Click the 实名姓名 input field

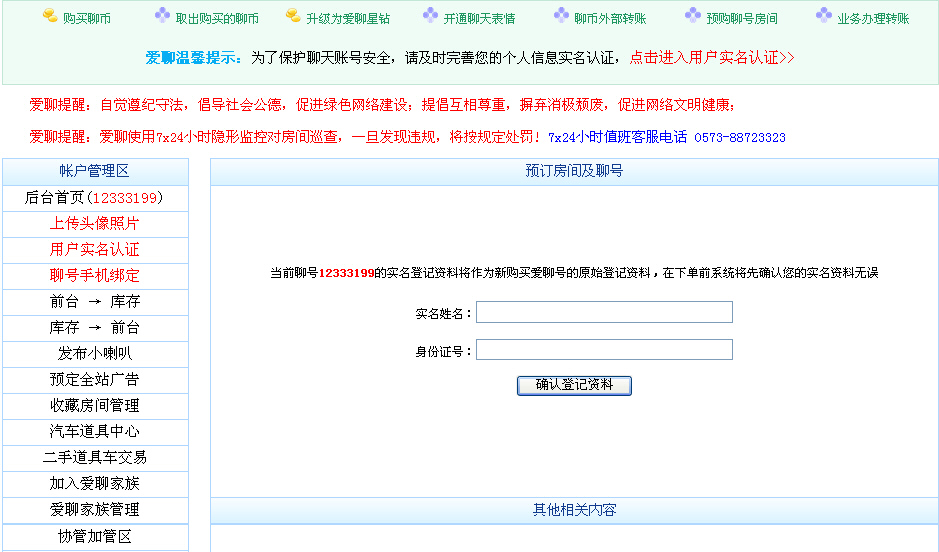604,313
